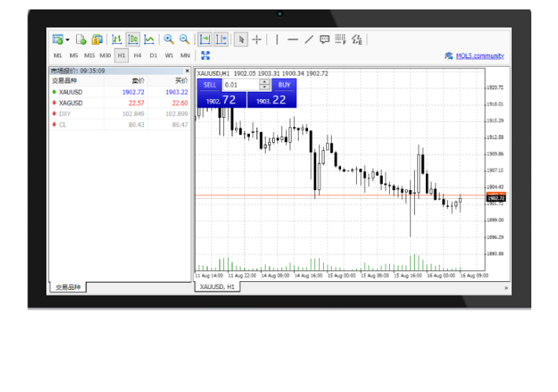Select the line chart display icon
558x392 pixels.
[x=149, y=39]
